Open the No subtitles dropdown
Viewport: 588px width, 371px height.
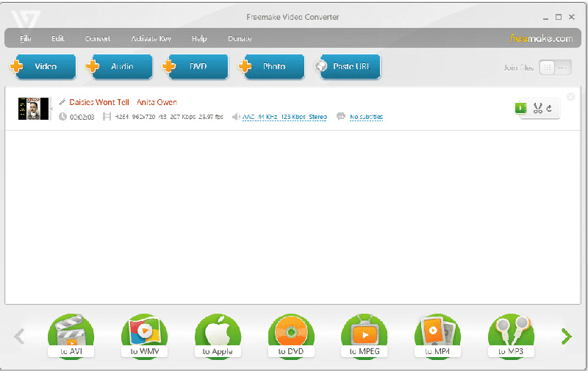(x=366, y=117)
